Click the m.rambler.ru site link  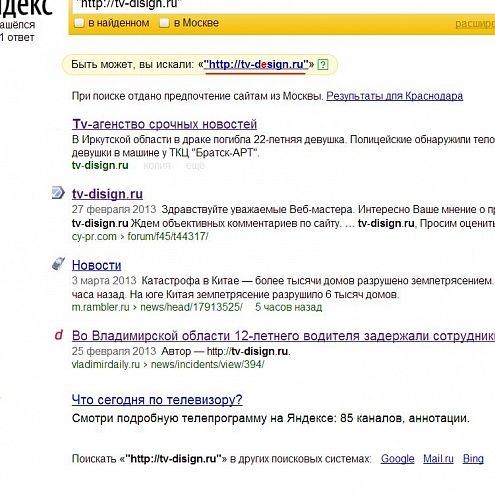100,307
